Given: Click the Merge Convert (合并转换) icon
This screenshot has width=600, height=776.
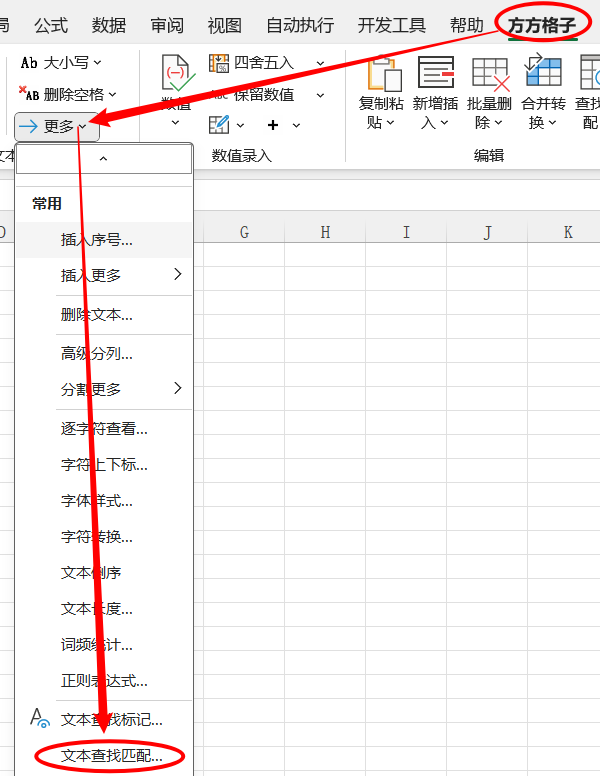Looking at the screenshot, I should point(543,73).
